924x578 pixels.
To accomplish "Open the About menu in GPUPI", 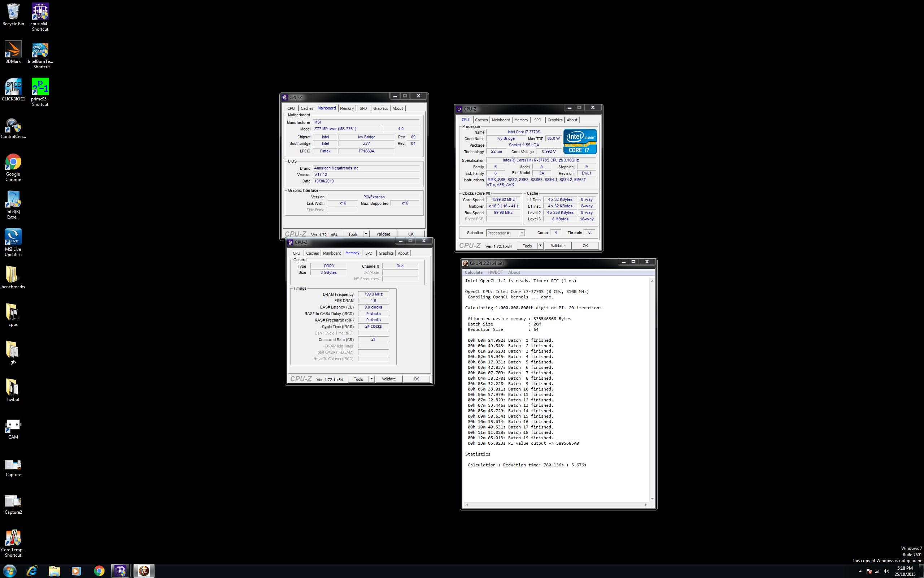I will click(514, 272).
